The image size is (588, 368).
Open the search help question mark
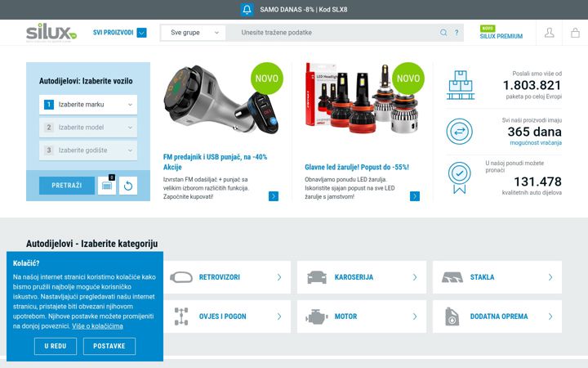pos(457,33)
